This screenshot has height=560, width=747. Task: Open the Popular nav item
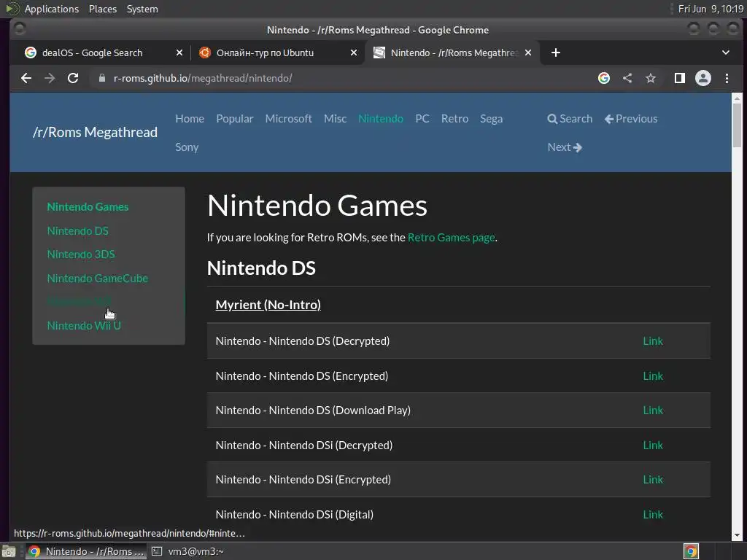[x=234, y=119]
